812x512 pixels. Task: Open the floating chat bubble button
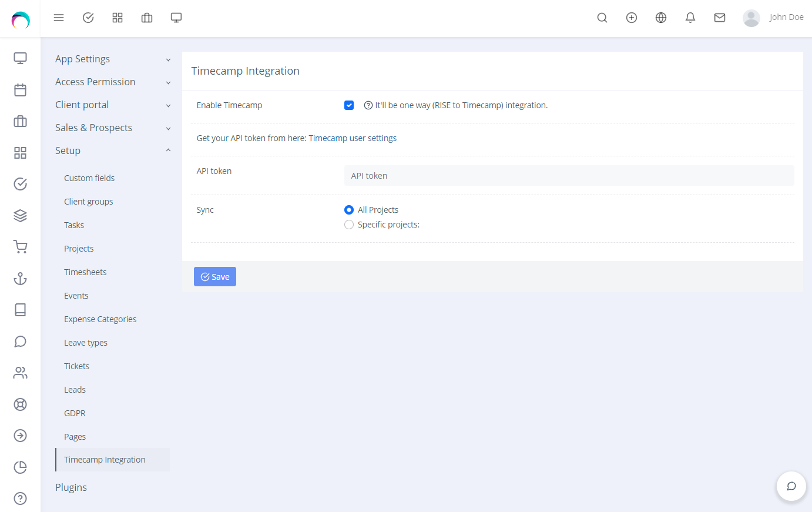point(791,486)
